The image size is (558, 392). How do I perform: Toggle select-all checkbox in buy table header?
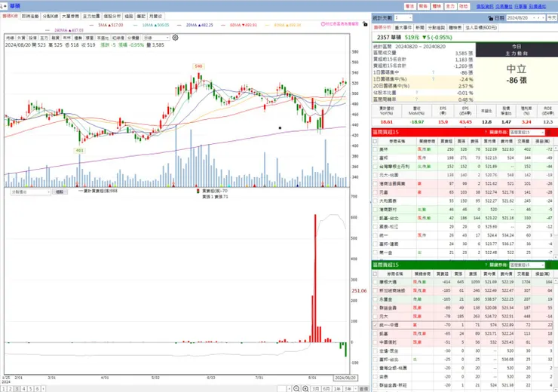click(x=375, y=141)
